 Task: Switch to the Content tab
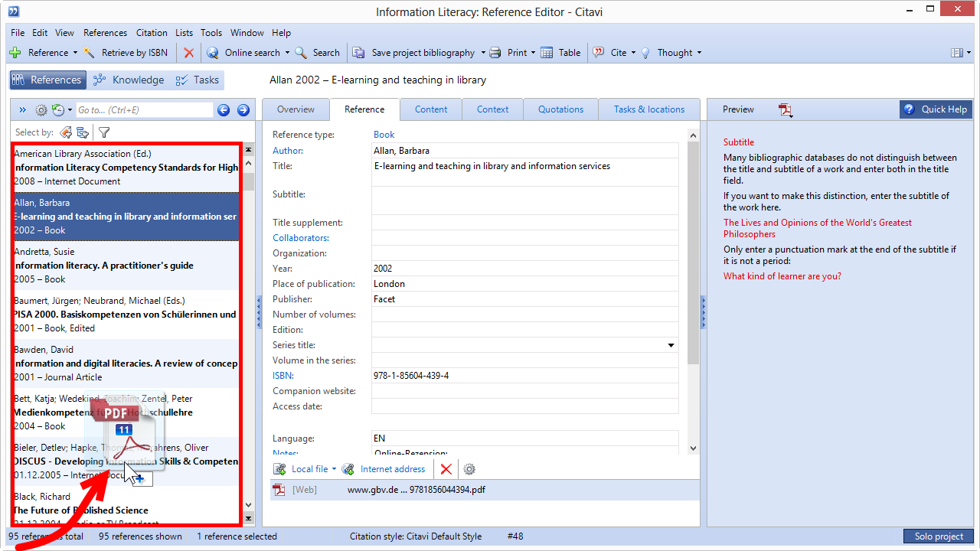pyautogui.click(x=431, y=109)
